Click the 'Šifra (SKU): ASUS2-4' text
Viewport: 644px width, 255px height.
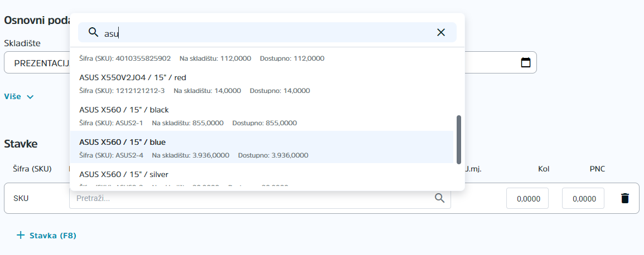point(112,155)
